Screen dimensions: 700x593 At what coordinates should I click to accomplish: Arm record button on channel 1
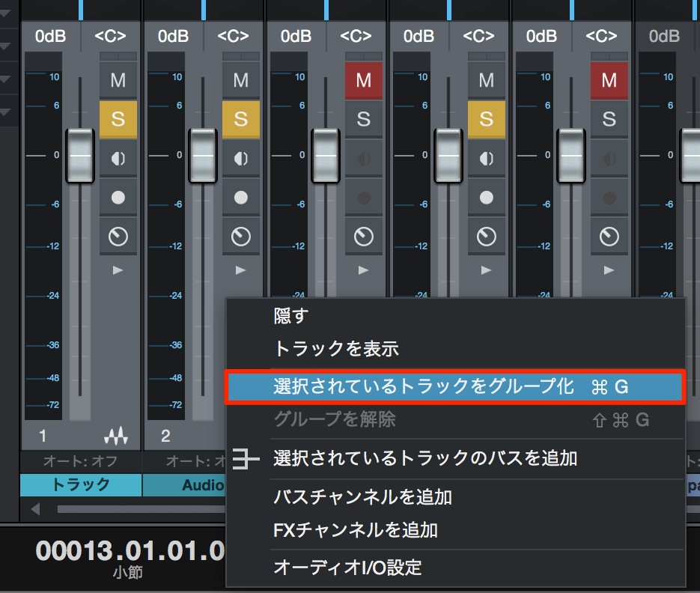118,198
